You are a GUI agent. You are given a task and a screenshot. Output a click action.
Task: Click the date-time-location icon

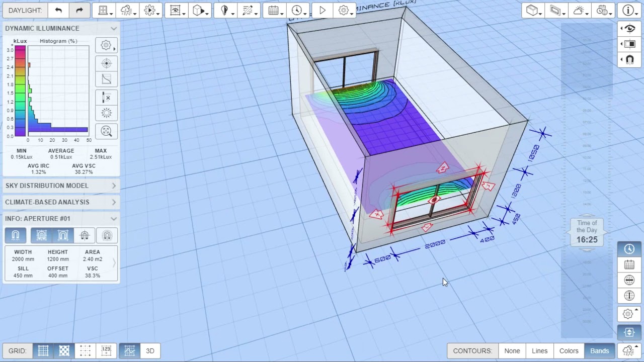point(603,11)
